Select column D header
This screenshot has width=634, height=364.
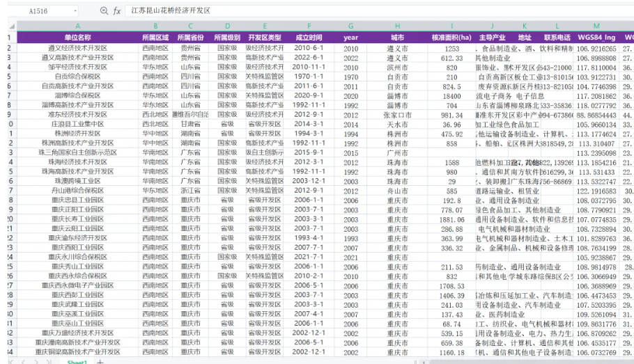tap(227, 26)
